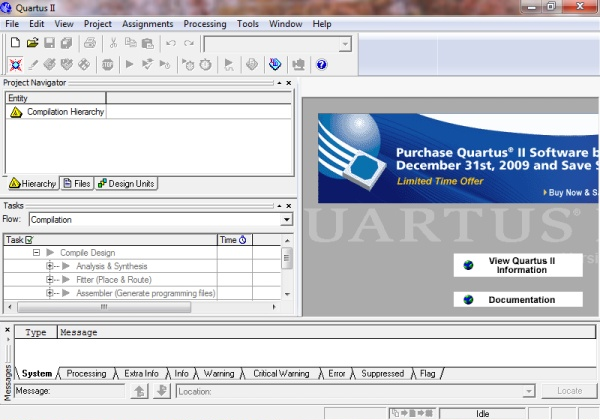This screenshot has height=420, width=600.
Task: Click the Tasks vertical scrollbar up arrow
Action: [287, 240]
